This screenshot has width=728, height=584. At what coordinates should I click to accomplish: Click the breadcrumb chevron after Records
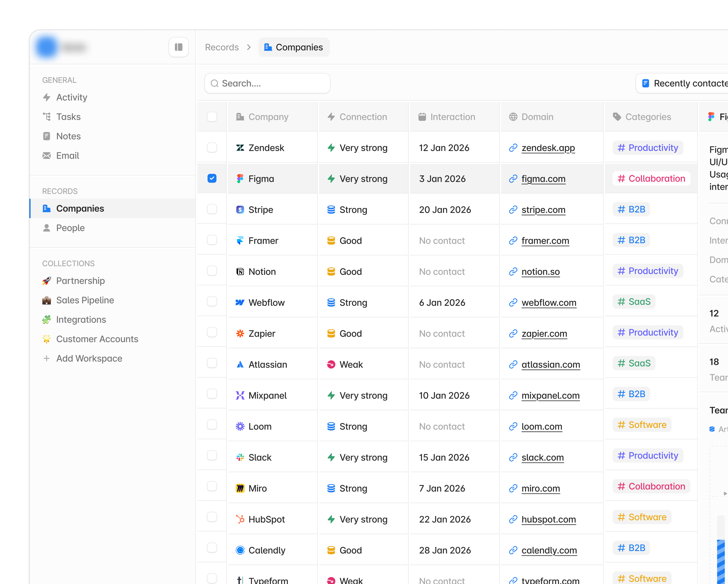coord(249,47)
